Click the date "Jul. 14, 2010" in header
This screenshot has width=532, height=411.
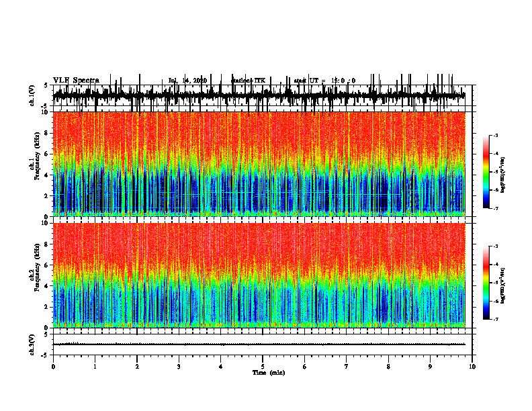tap(187, 81)
